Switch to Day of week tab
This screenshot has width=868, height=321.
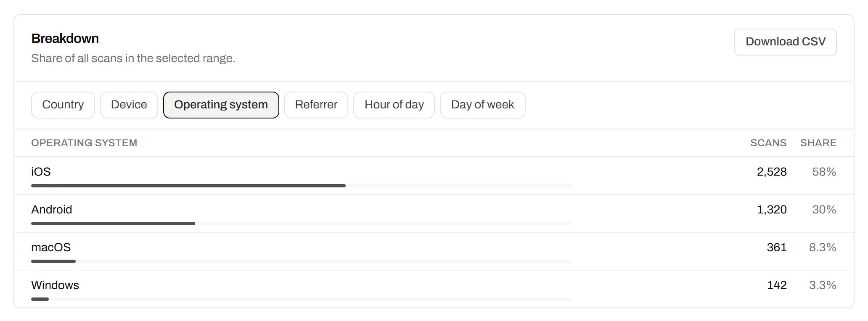coord(483,105)
